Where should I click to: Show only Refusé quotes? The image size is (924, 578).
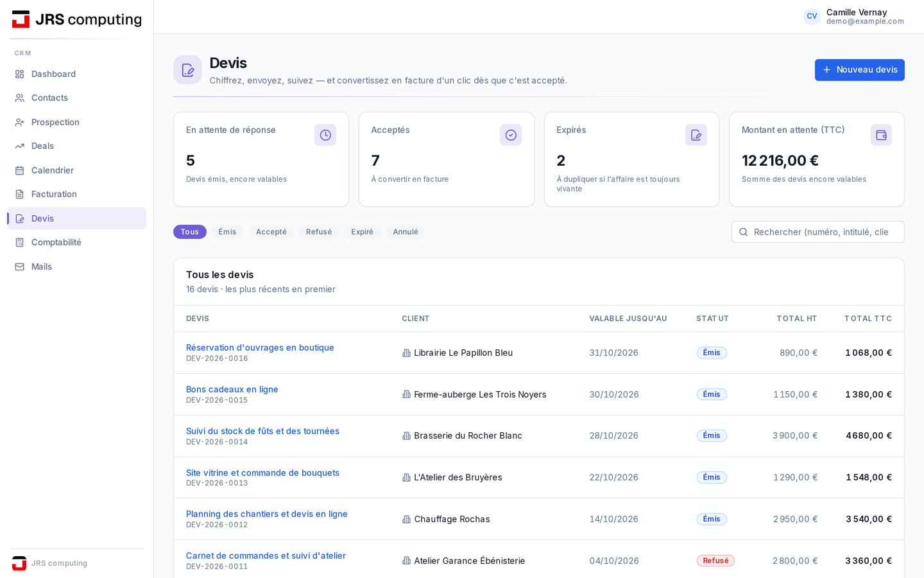[x=319, y=232]
